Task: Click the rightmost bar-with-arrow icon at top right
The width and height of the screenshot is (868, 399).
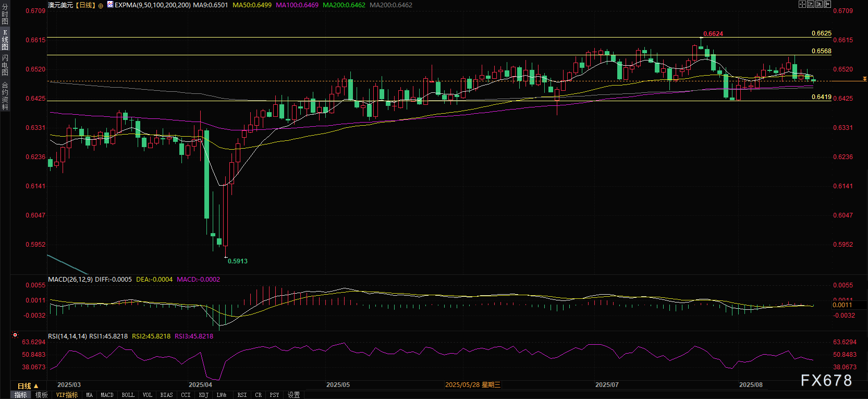Action: pyautogui.click(x=827, y=4)
